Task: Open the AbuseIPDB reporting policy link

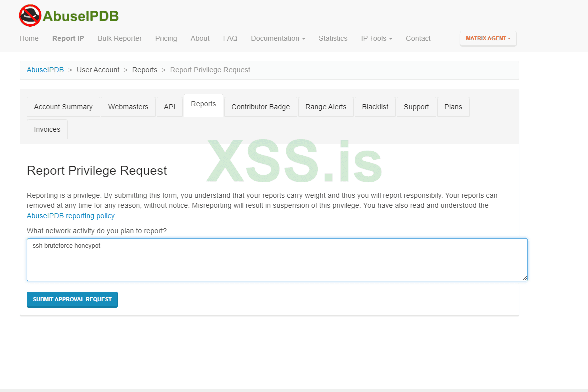Action: point(70,216)
